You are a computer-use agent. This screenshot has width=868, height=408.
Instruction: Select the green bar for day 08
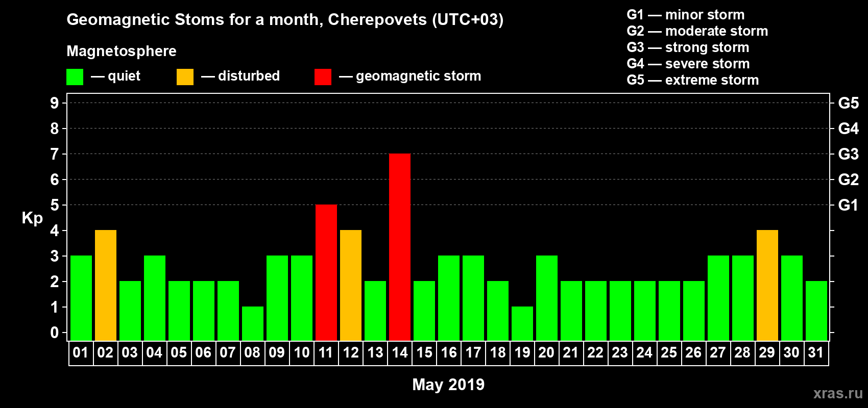pyautogui.click(x=253, y=323)
